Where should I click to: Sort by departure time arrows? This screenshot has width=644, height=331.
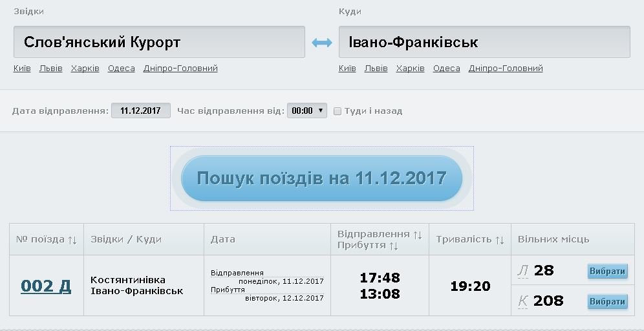[417, 235]
